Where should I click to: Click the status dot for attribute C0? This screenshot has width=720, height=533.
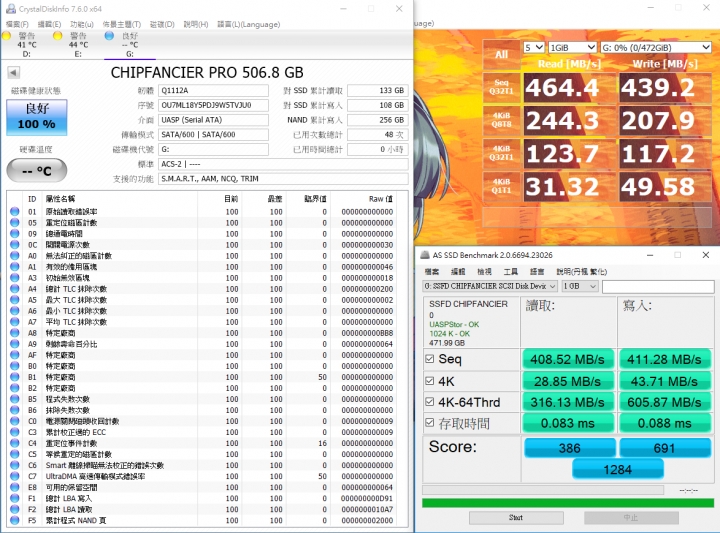pos(15,421)
